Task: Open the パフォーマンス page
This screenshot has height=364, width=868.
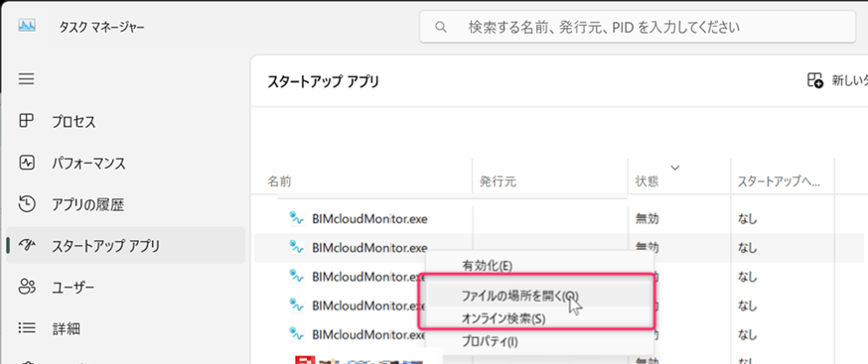Action: 126,164
